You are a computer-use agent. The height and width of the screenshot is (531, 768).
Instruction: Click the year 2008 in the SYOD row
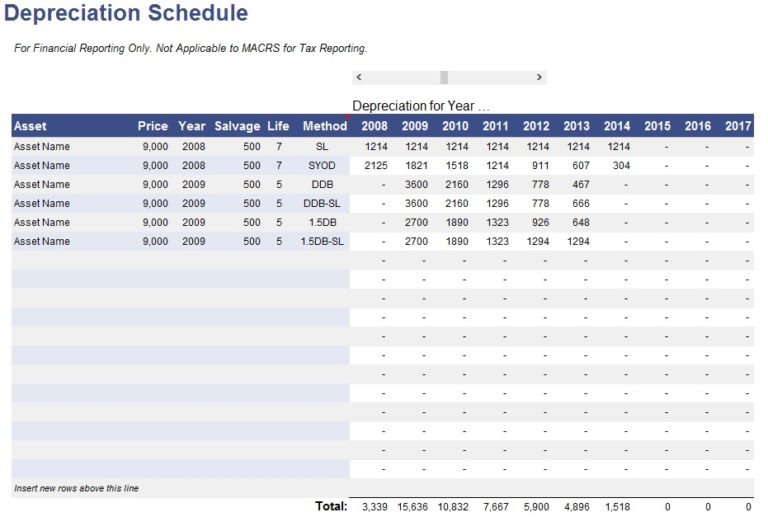[x=193, y=166]
